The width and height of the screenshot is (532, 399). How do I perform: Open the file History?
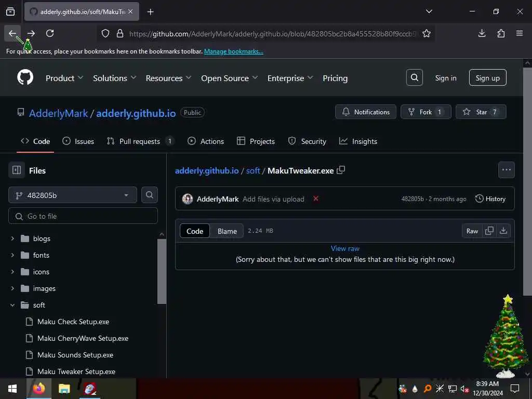point(490,198)
